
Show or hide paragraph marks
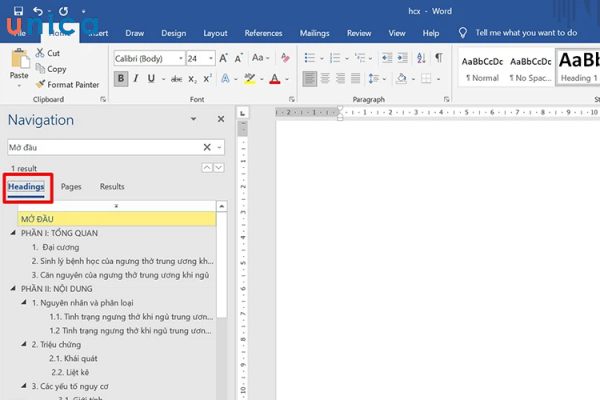coord(438,58)
